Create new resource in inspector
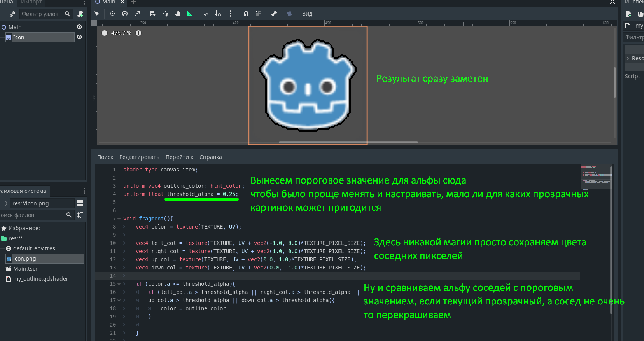 click(628, 14)
